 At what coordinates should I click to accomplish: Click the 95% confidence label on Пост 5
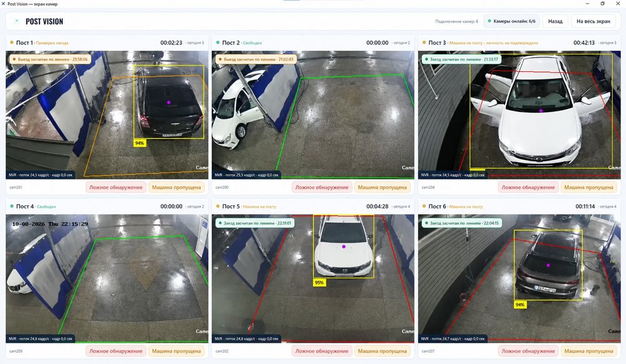pyautogui.click(x=319, y=283)
